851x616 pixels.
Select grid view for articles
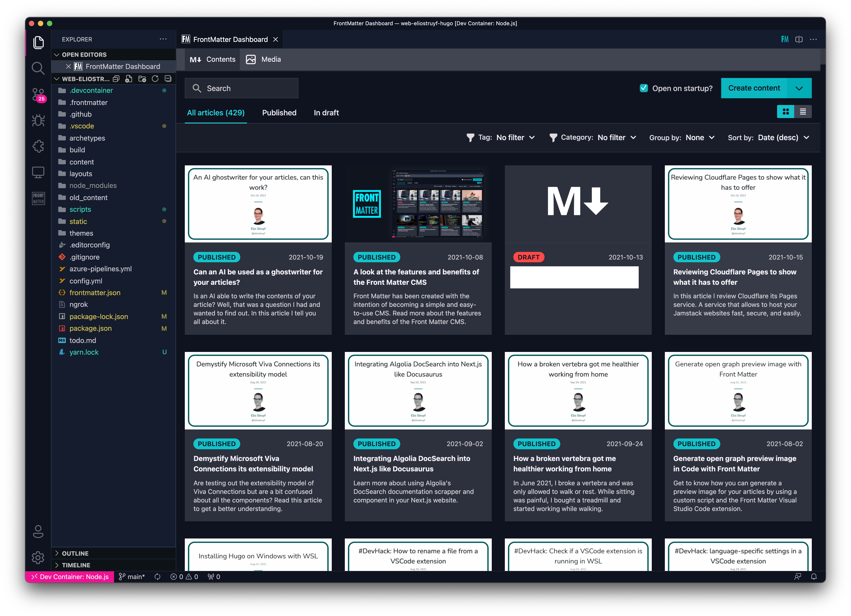(785, 112)
